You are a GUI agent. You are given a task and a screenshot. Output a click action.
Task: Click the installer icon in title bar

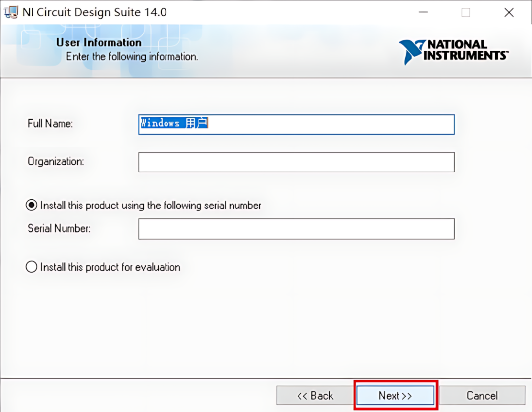tap(11, 12)
